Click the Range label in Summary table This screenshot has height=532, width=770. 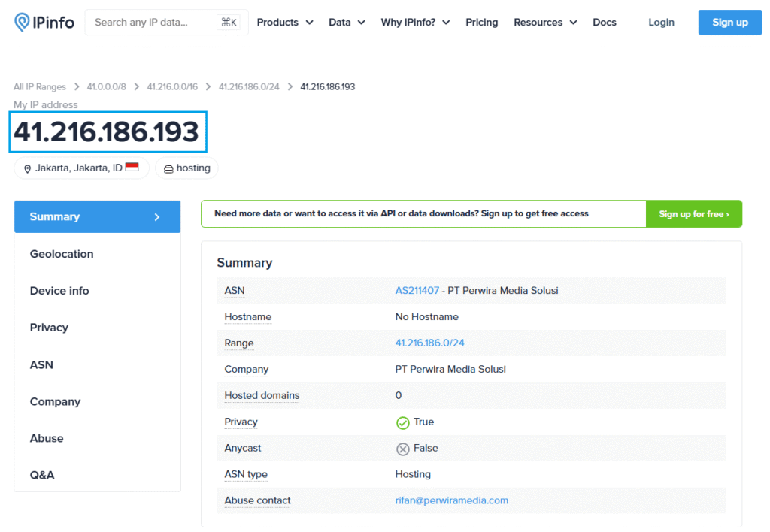(239, 343)
